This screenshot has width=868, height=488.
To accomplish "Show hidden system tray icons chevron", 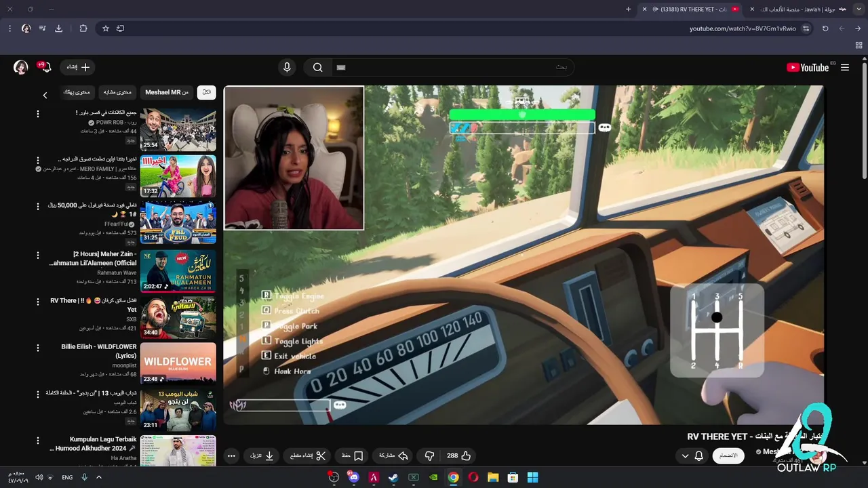I will 98,477.
